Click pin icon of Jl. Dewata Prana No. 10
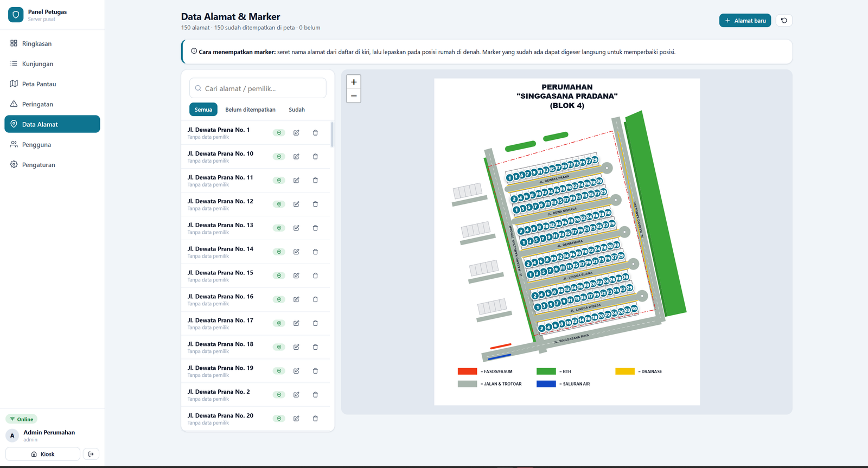Viewport: 868px width, 468px height. [279, 157]
